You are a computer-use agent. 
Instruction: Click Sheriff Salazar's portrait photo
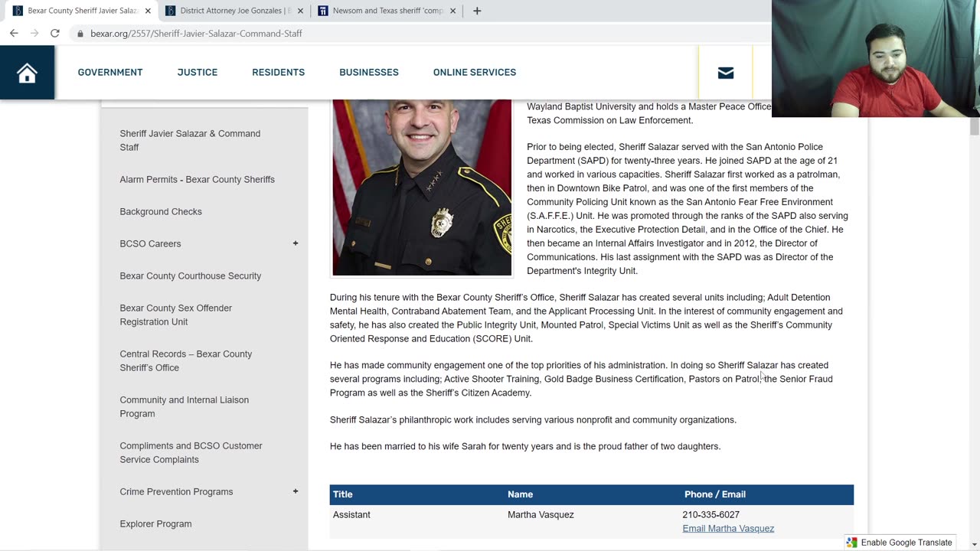pos(422,187)
